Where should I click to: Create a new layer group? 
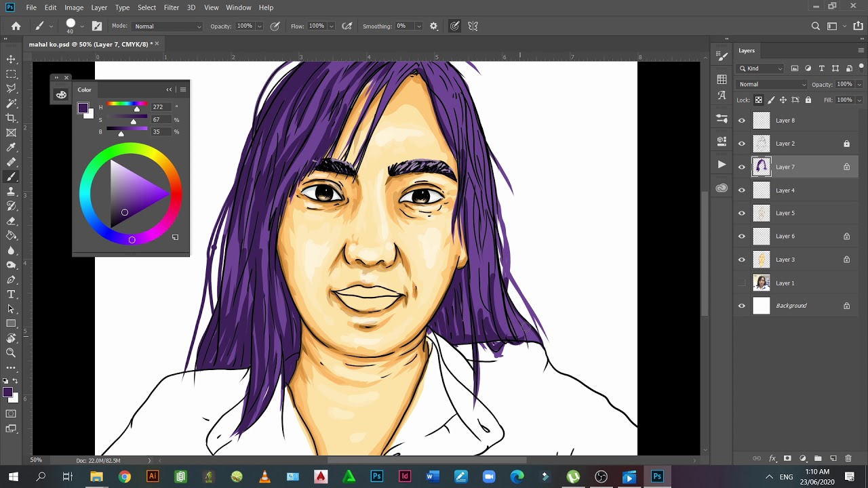coord(818,459)
